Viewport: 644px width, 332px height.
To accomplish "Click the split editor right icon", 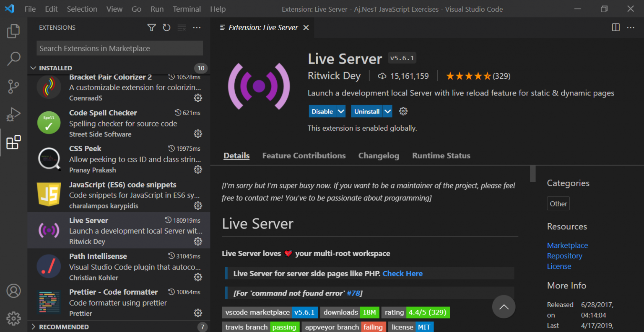I will point(615,28).
